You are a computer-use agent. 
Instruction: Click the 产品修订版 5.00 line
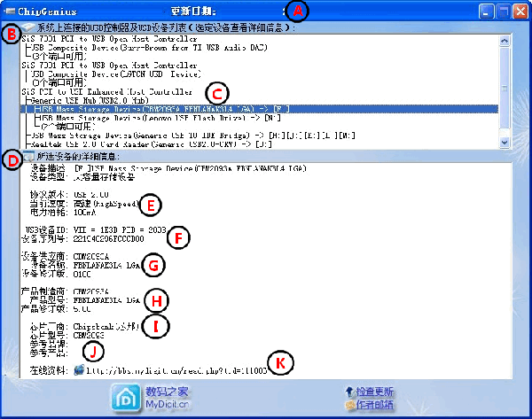(x=56, y=309)
